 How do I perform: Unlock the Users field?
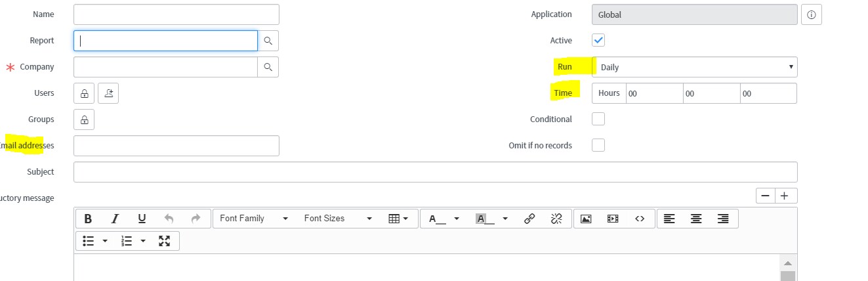click(85, 94)
